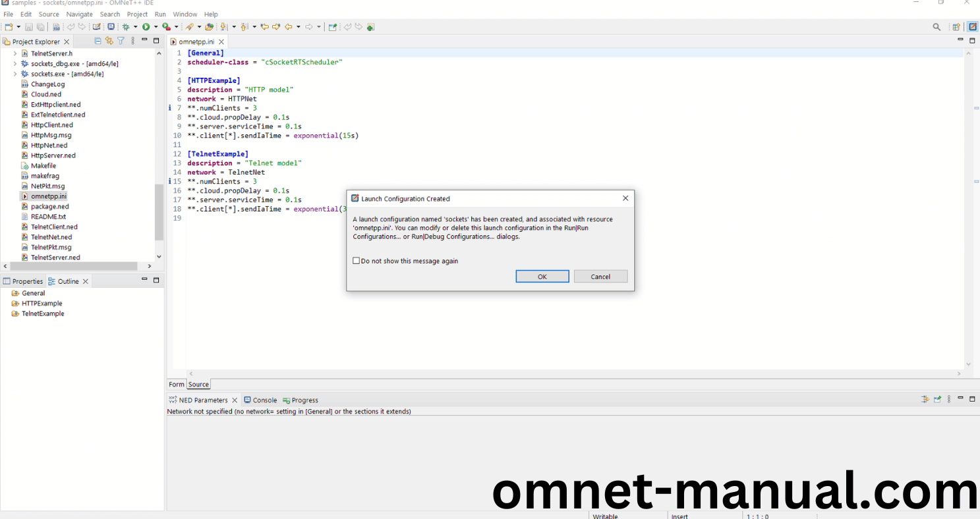Click the Search magnifier icon at top right
This screenshot has height=519, width=980.
click(x=937, y=27)
